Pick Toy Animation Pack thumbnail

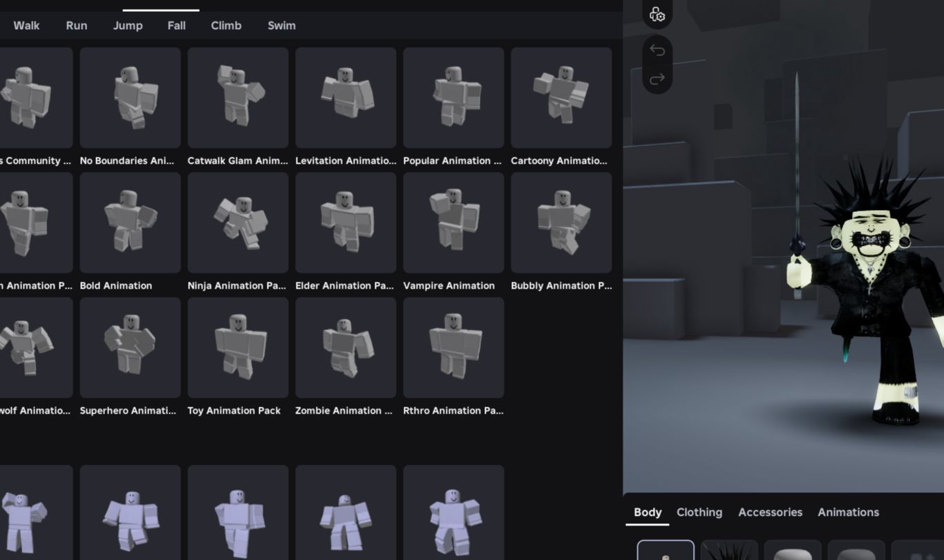click(238, 347)
